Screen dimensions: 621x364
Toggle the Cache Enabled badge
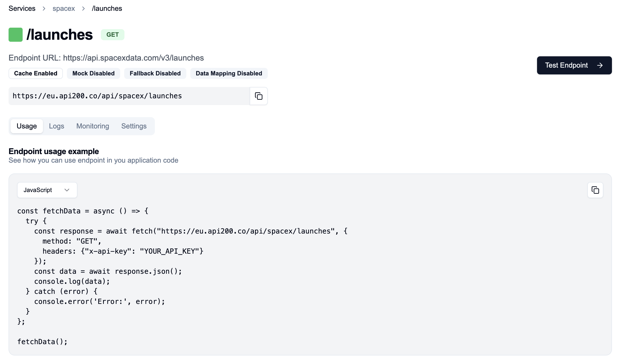point(36,73)
